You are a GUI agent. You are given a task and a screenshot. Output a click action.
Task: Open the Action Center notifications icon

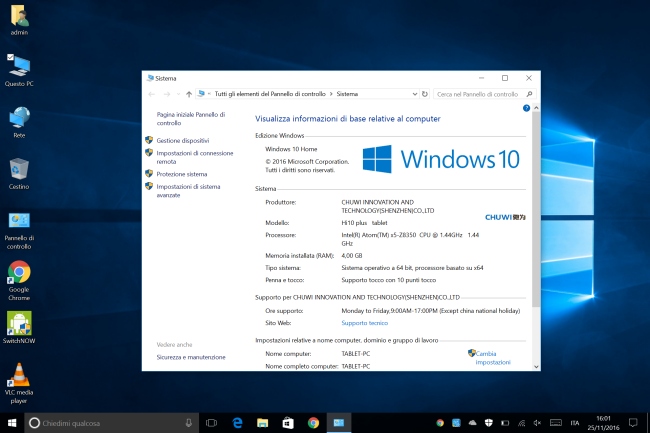633,423
